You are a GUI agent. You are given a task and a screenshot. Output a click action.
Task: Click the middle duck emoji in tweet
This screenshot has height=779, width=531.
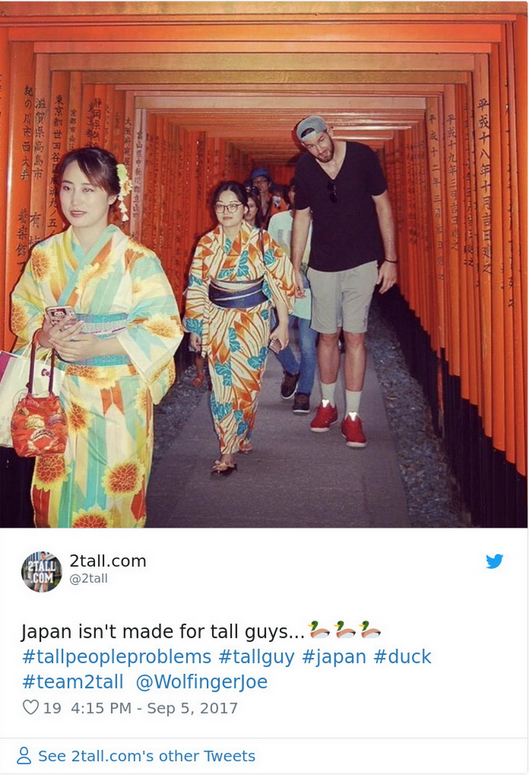click(x=345, y=630)
